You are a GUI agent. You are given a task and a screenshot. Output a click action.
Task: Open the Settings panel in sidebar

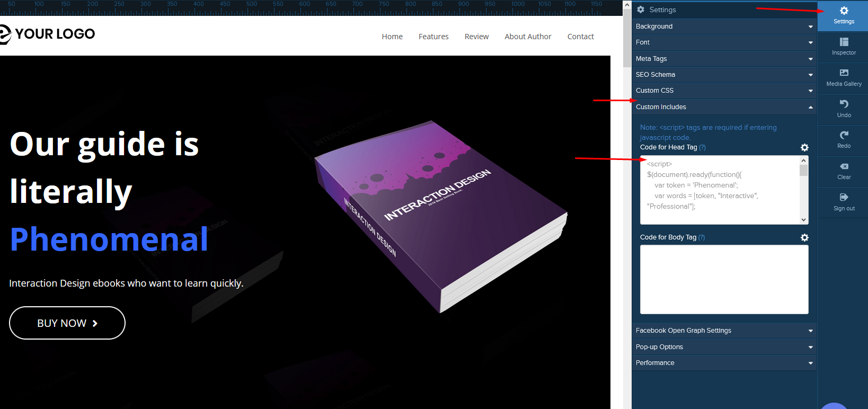coord(844,15)
